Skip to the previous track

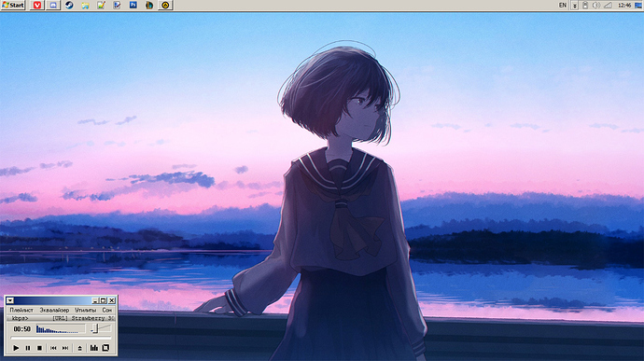pos(53,348)
